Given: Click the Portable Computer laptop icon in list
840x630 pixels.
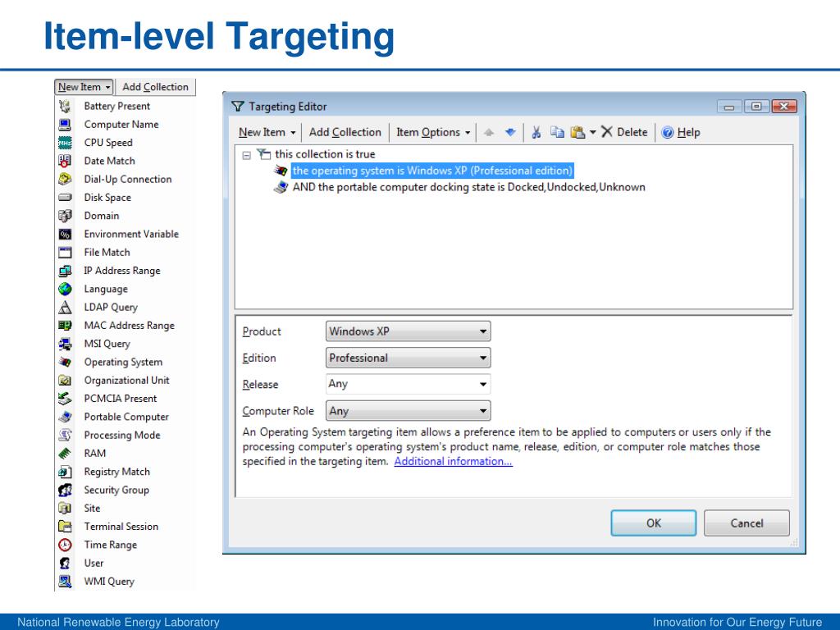Looking at the screenshot, I should tap(65, 417).
